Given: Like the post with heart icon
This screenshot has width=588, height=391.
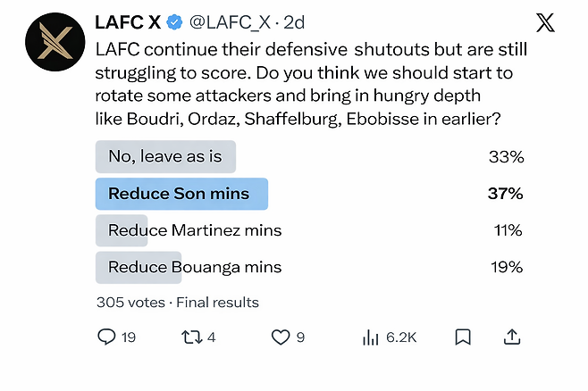Looking at the screenshot, I should (x=281, y=337).
